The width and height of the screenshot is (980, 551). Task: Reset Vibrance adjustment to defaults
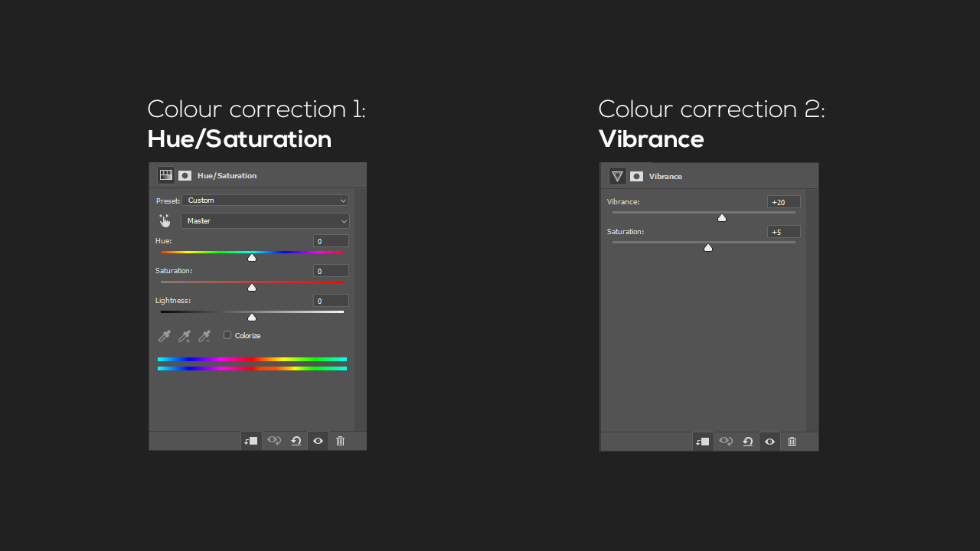(x=747, y=442)
